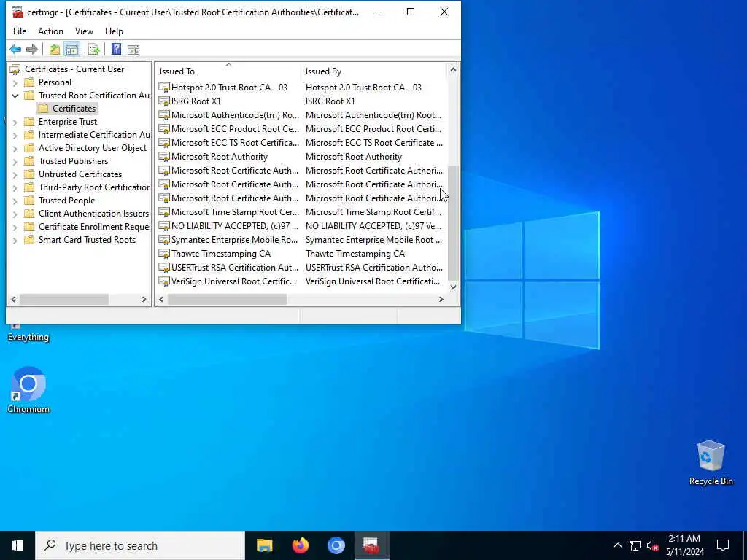Open the File menu
Image resolution: width=747 pixels, height=560 pixels.
[x=20, y=31]
